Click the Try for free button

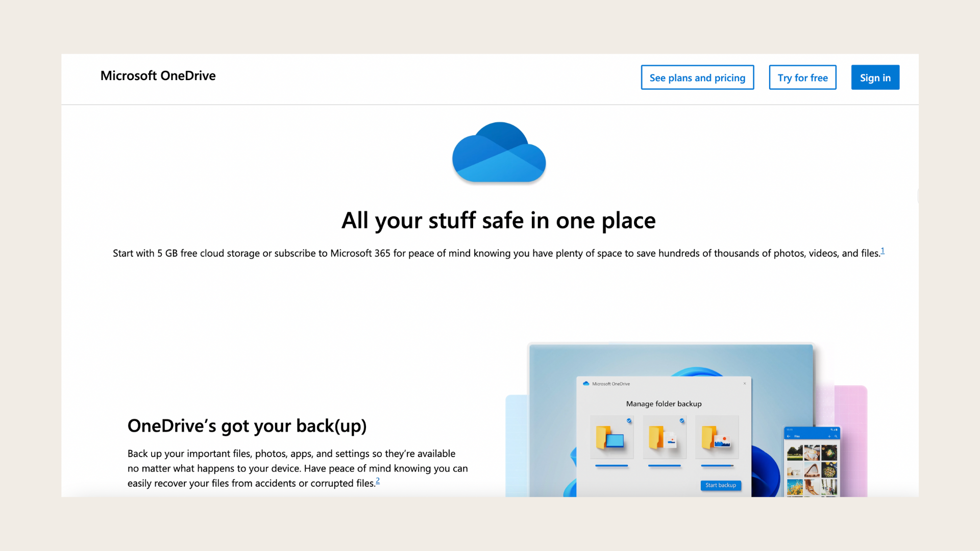802,78
